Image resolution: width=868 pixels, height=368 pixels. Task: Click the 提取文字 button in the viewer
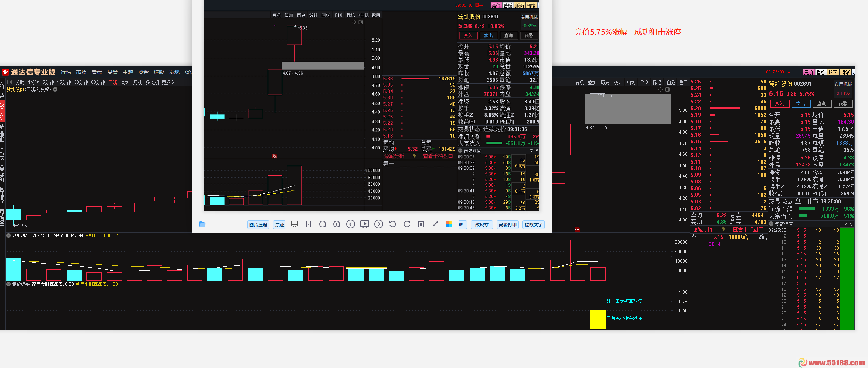[x=534, y=225]
